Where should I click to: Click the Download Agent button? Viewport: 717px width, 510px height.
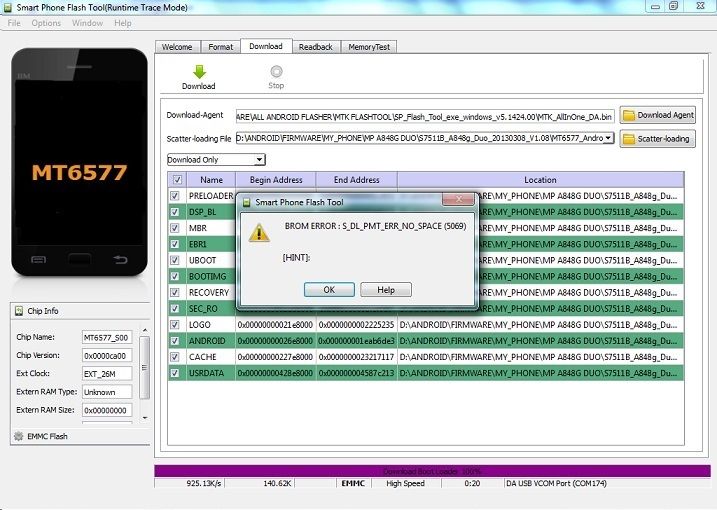[658, 115]
